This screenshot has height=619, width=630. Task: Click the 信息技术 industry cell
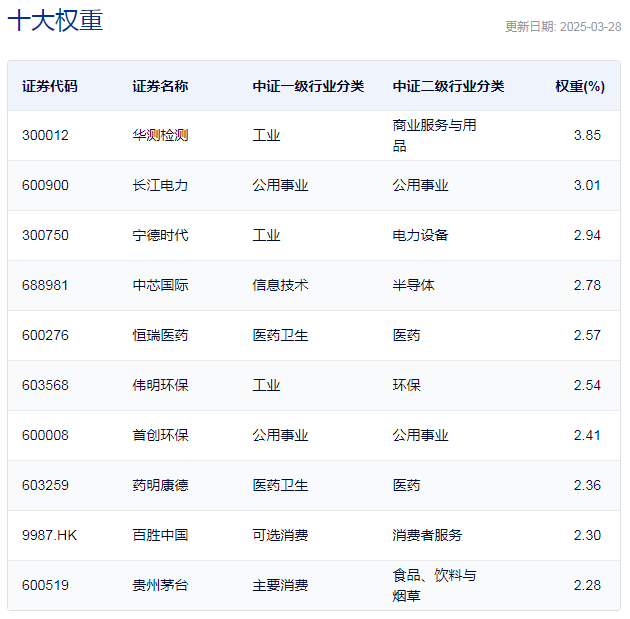[x=280, y=285]
